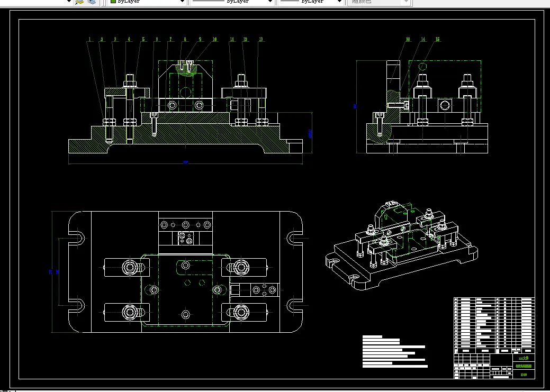
Task: Select part balloon number 8
Action: coord(185,39)
